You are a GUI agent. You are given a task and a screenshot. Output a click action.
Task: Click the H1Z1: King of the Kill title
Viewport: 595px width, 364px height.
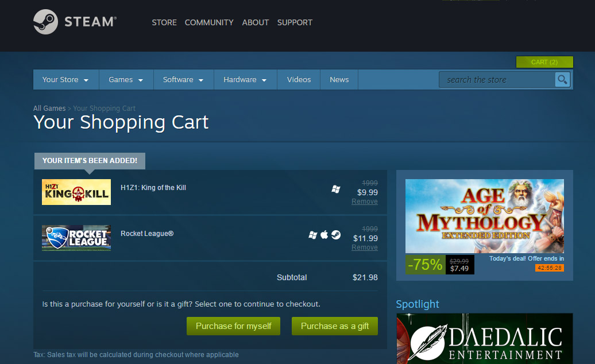(x=153, y=188)
